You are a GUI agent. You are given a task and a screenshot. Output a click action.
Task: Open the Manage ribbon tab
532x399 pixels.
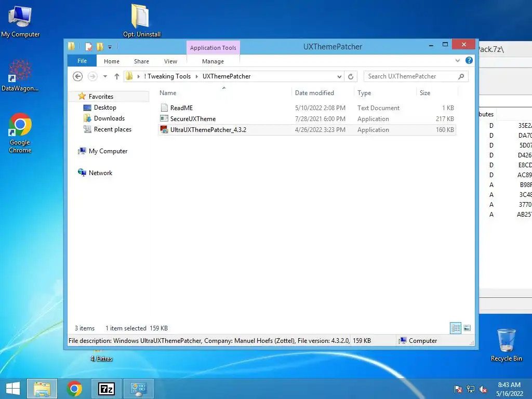212,61
